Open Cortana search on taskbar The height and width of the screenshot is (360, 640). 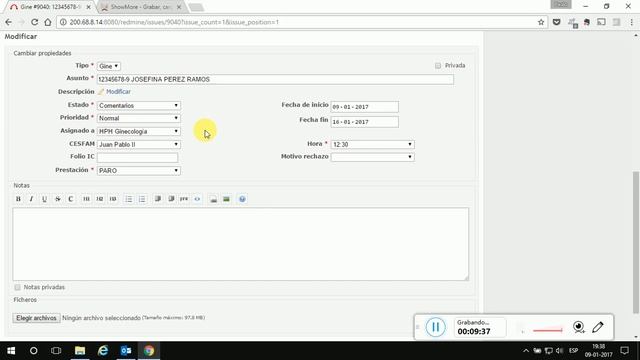pyautogui.click(x=33, y=351)
